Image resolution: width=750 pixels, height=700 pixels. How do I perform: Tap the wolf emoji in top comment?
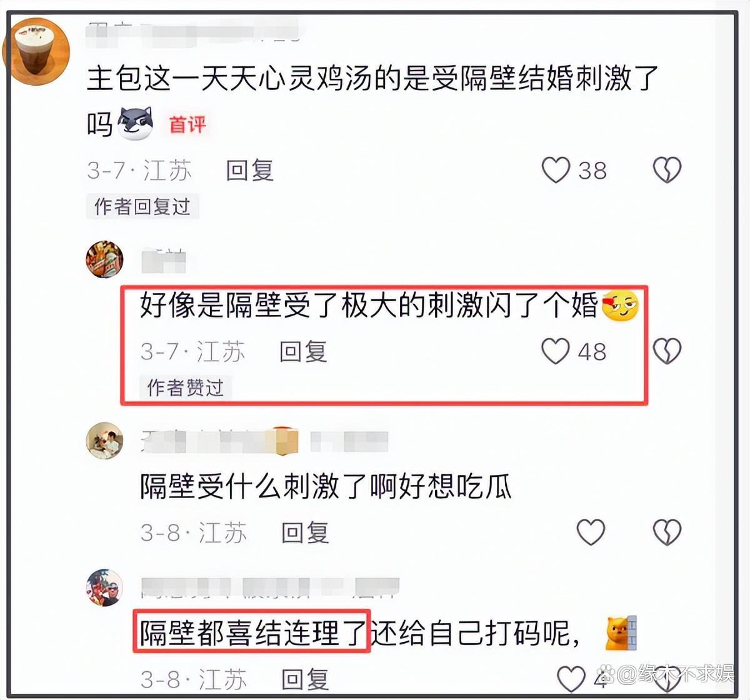pyautogui.click(x=136, y=122)
